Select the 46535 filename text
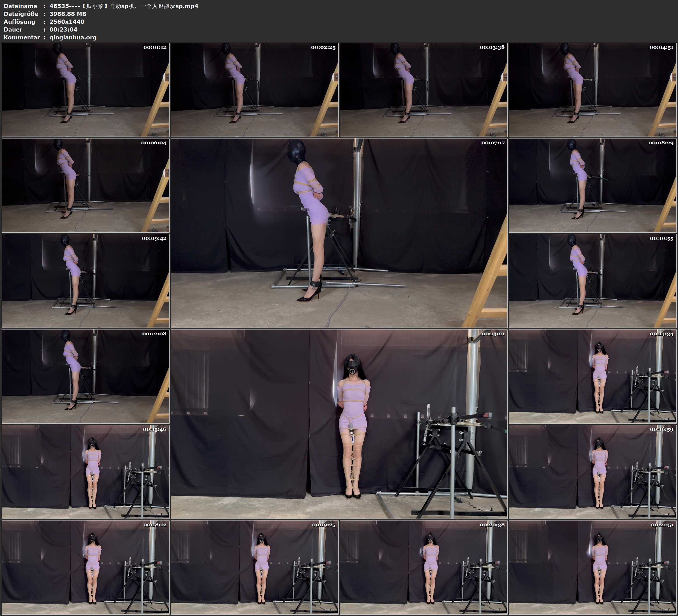The image size is (678, 616). coord(57,6)
